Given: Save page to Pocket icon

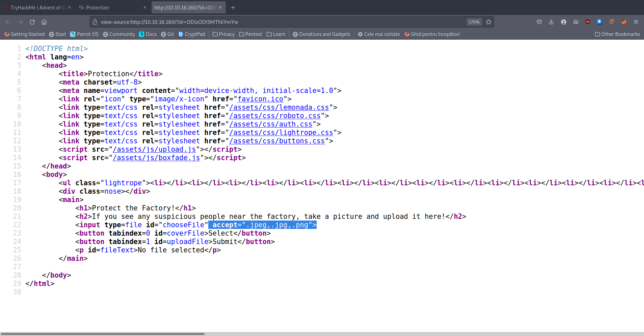Looking at the screenshot, I should click(539, 22).
